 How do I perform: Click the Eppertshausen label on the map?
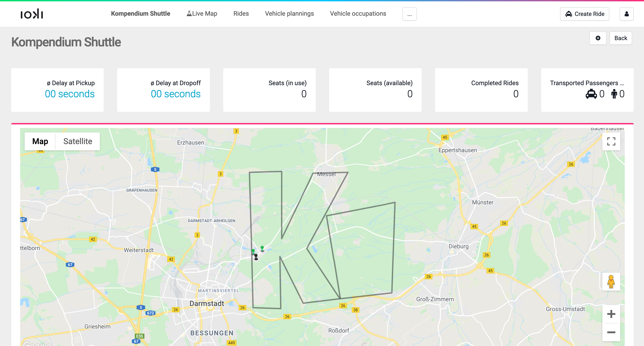click(457, 150)
